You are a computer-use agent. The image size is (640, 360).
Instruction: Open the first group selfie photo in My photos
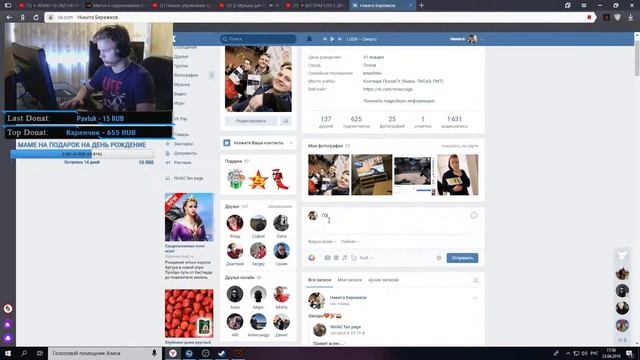coord(329,175)
